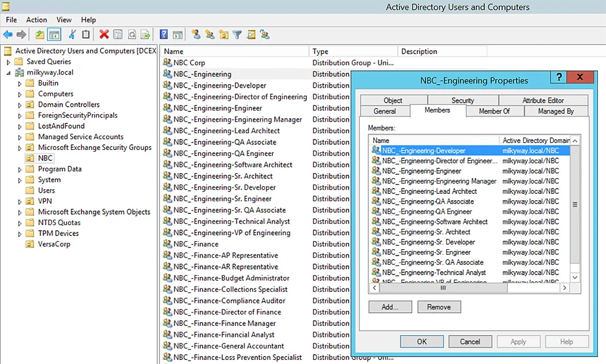Open the Help menu in the menu bar
606x364 pixels.
88,20
